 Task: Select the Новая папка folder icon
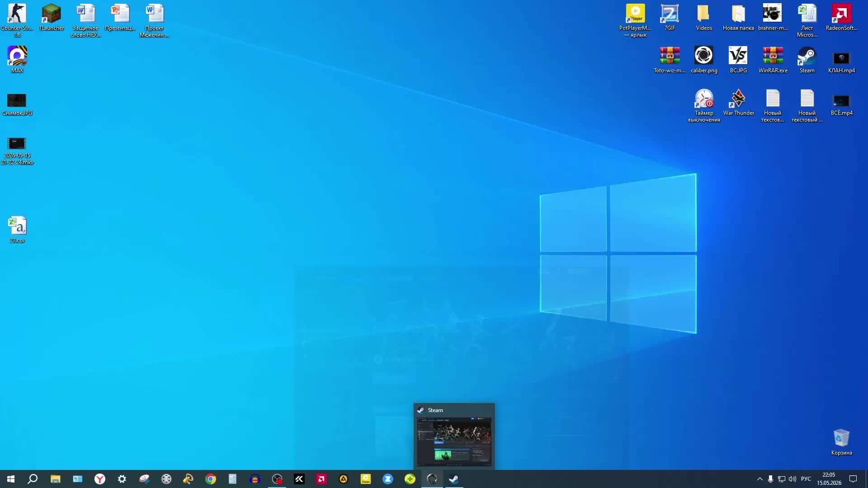[738, 18]
